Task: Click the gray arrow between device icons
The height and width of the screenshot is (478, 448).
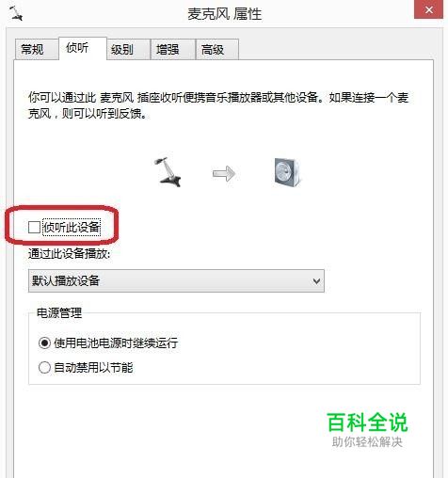Action: tap(224, 173)
